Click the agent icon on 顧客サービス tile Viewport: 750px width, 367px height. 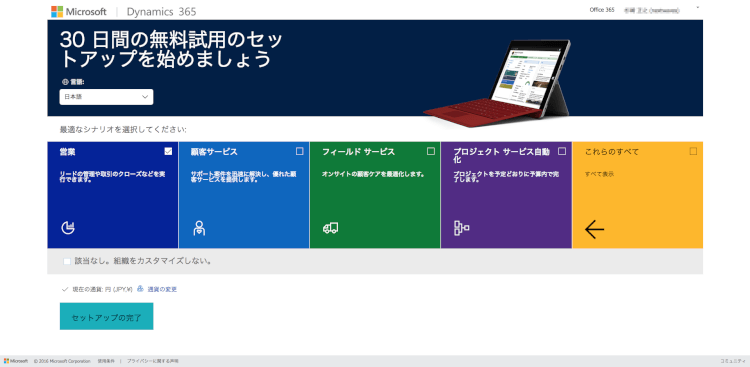pos(199,228)
